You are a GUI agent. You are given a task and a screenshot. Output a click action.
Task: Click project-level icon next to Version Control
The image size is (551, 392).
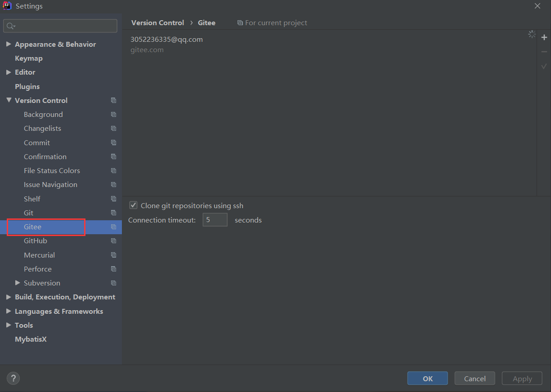113,100
